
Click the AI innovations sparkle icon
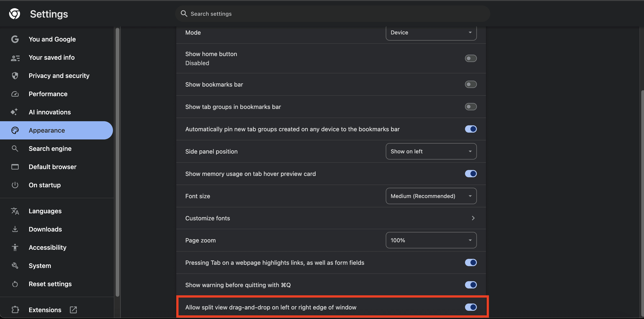pos(15,112)
